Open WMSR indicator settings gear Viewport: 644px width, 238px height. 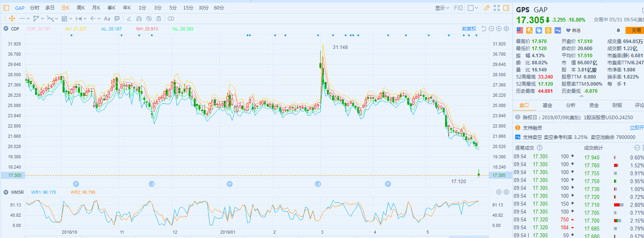[507, 192]
